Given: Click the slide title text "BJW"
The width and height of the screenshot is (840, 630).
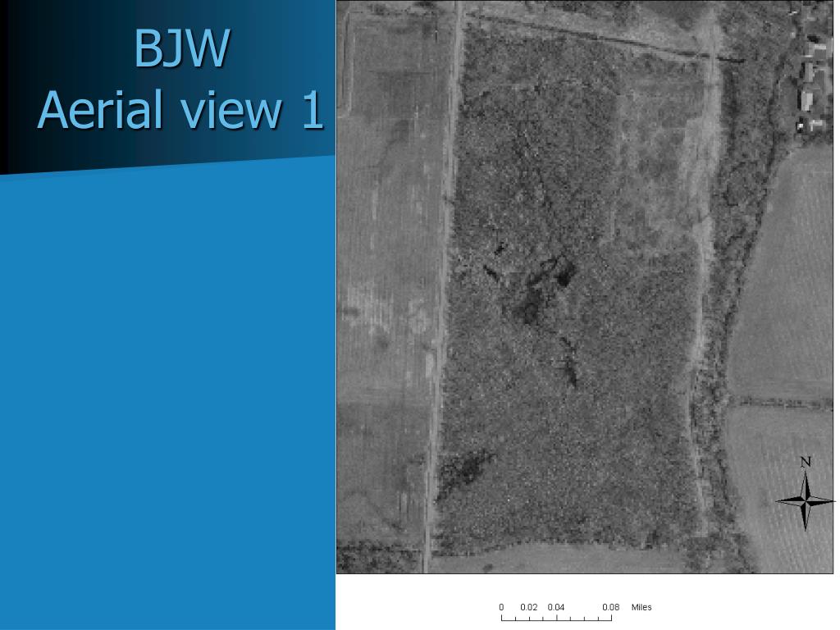Looking at the screenshot, I should (181, 48).
